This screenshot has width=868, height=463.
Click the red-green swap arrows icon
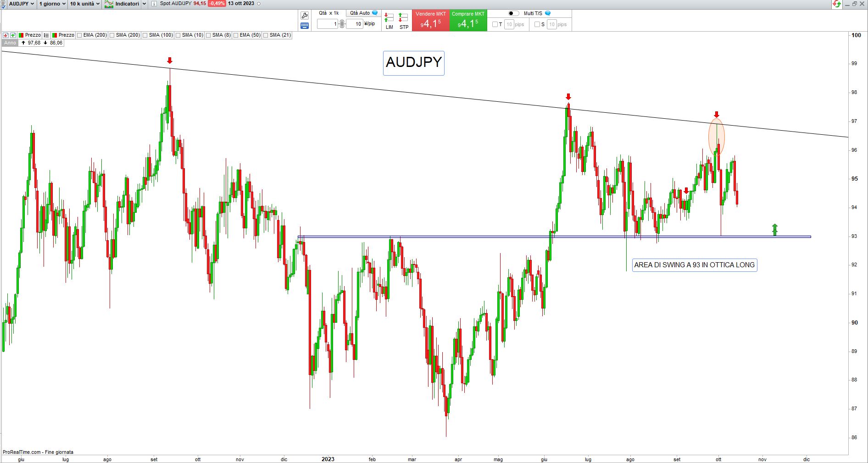pyautogui.click(x=837, y=4)
